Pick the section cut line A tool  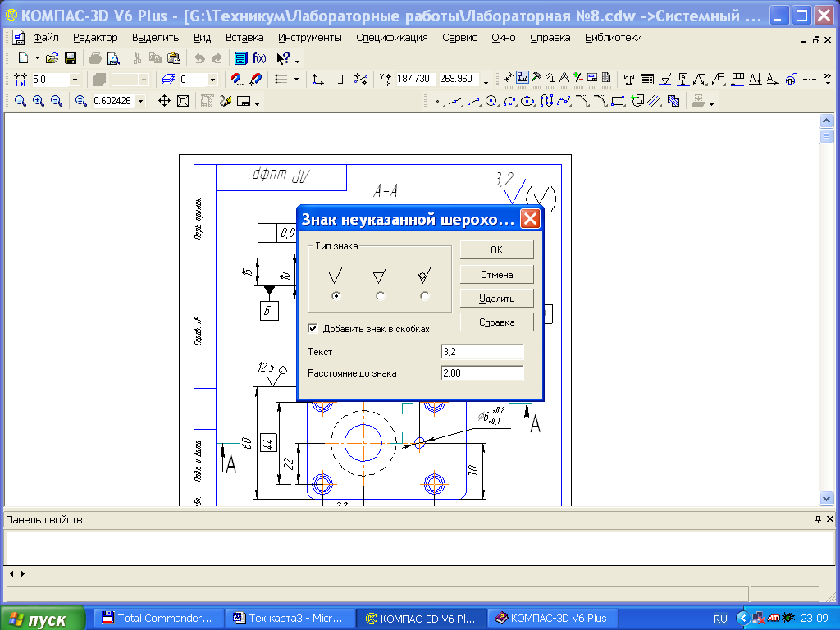[755, 80]
